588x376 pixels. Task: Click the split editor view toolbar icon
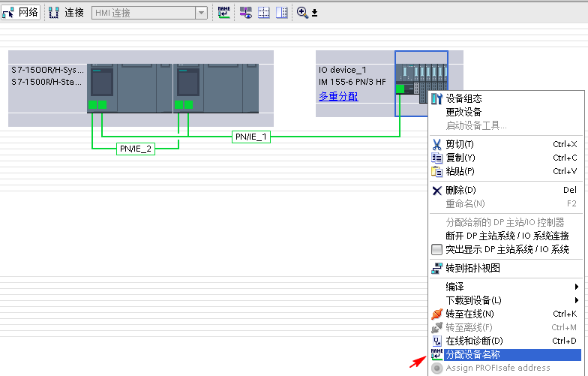282,12
